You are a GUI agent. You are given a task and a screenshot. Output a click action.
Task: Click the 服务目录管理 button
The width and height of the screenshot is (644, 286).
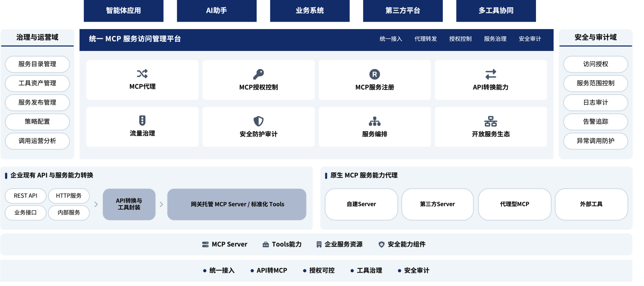[x=37, y=64]
